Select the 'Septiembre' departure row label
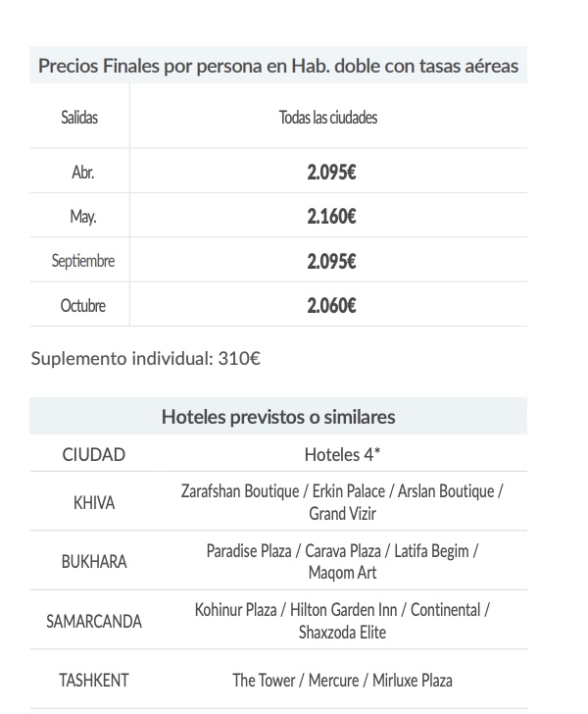This screenshot has height=714, width=588. coord(82,261)
